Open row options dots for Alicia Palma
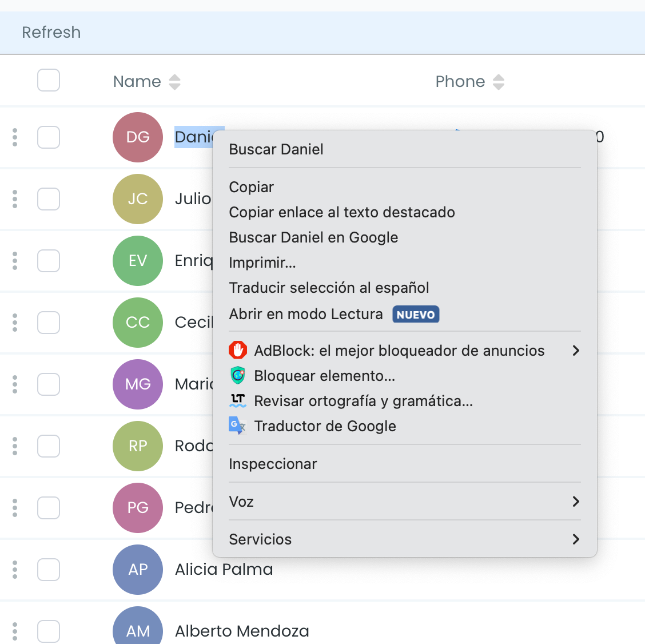Image resolution: width=645 pixels, height=644 pixels. 15,570
